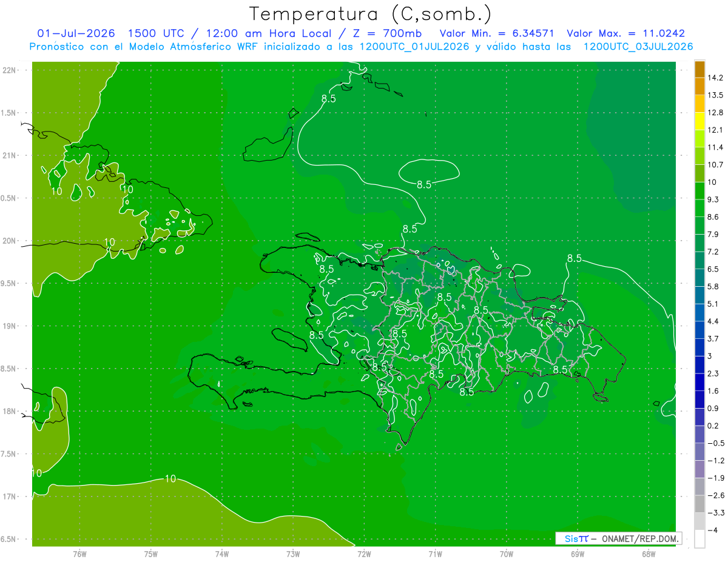Click the '20N' latitude tick label
728x562 pixels.
[10, 241]
